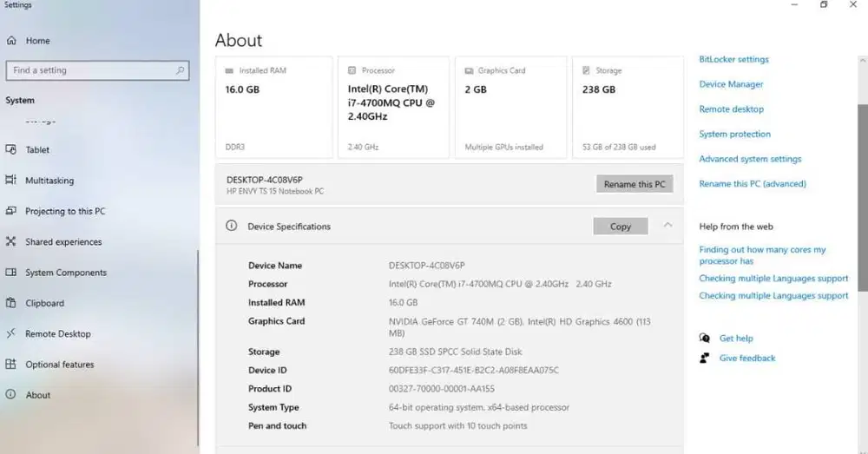Open first 'Checking multiple Languages support' link
Image resolution: width=868 pixels, height=454 pixels.
click(773, 279)
